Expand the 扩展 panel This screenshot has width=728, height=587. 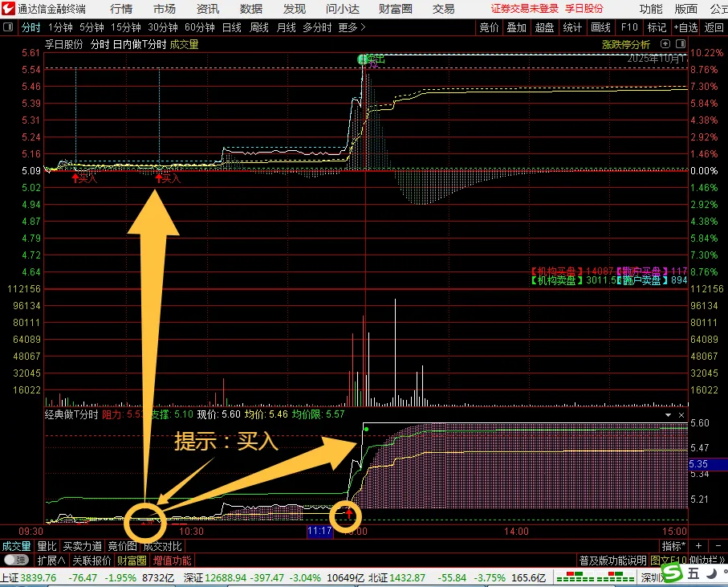click(x=51, y=561)
